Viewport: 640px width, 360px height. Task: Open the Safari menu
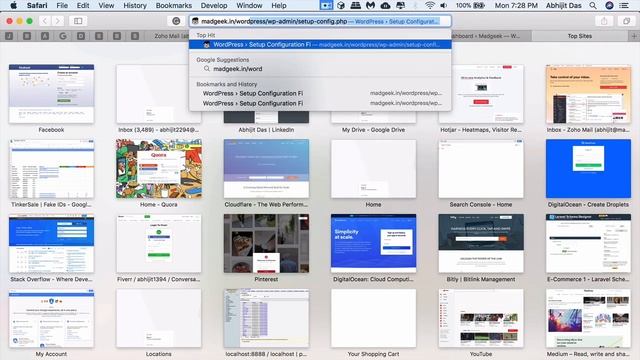coord(37,5)
